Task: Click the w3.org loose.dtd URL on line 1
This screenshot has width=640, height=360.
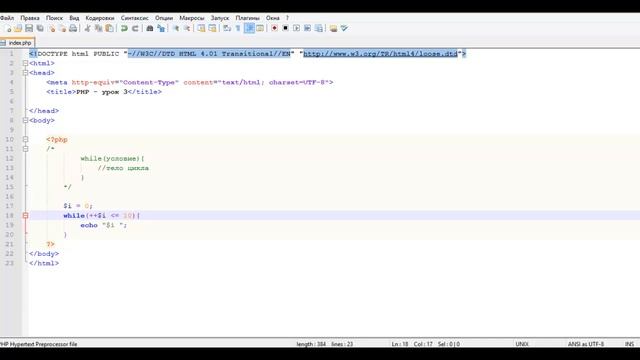Action: [380, 53]
